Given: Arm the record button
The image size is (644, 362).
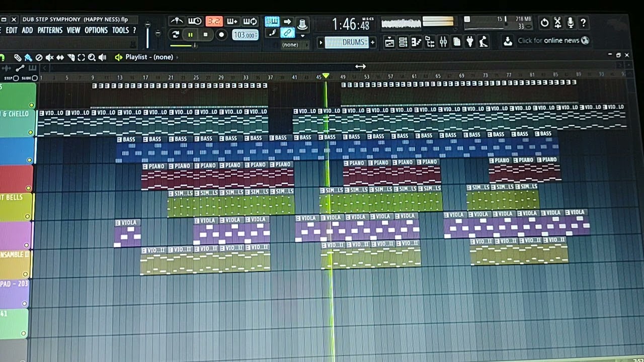Looking at the screenshot, I should 221,34.
